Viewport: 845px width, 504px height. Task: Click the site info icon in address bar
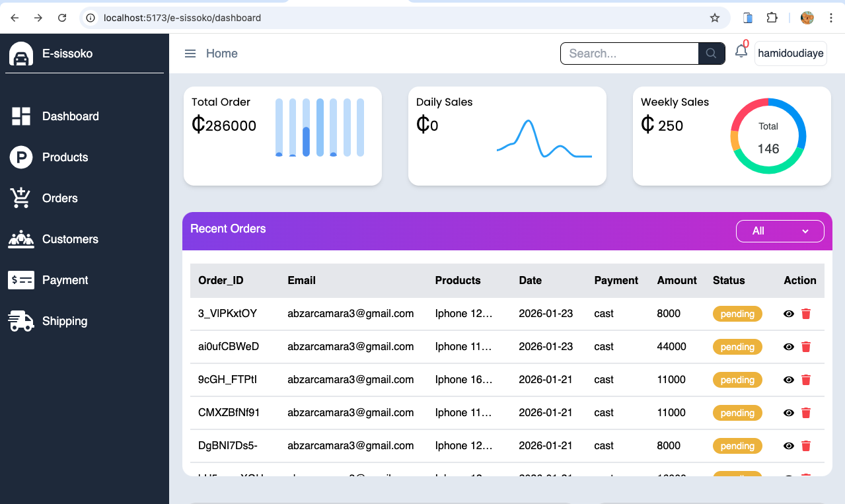tap(91, 18)
